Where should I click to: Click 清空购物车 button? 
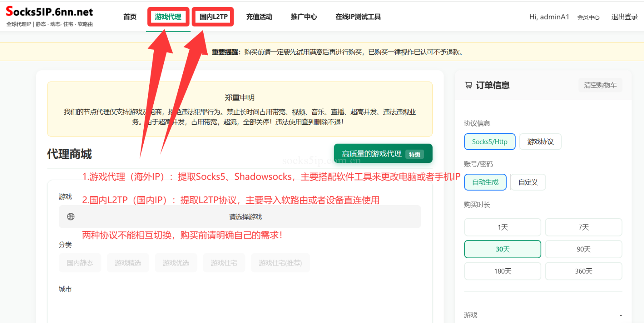600,85
